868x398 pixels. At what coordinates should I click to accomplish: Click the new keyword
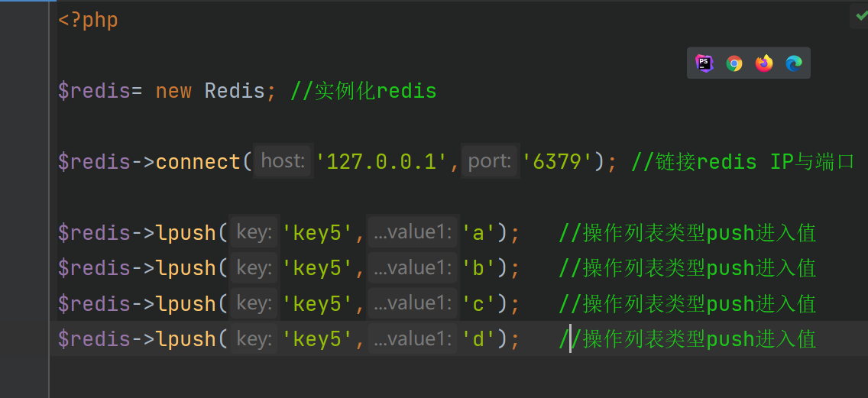tap(173, 92)
